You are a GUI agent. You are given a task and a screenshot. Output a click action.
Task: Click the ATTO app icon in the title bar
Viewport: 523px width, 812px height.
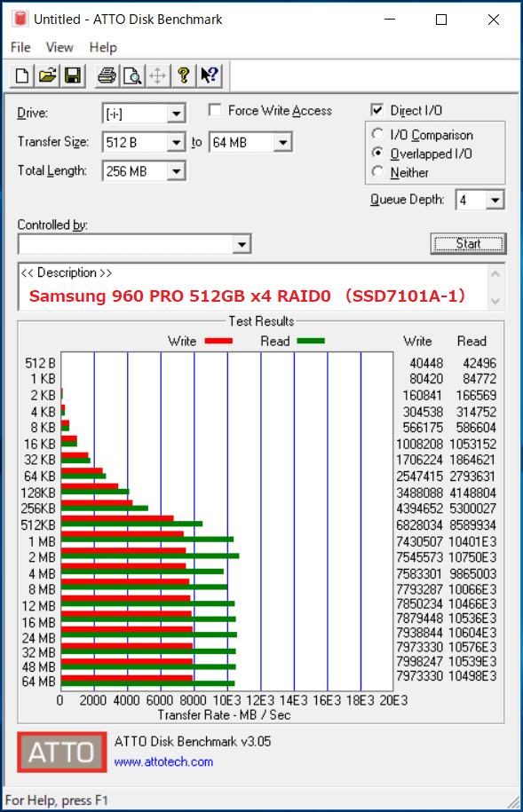click(x=20, y=20)
